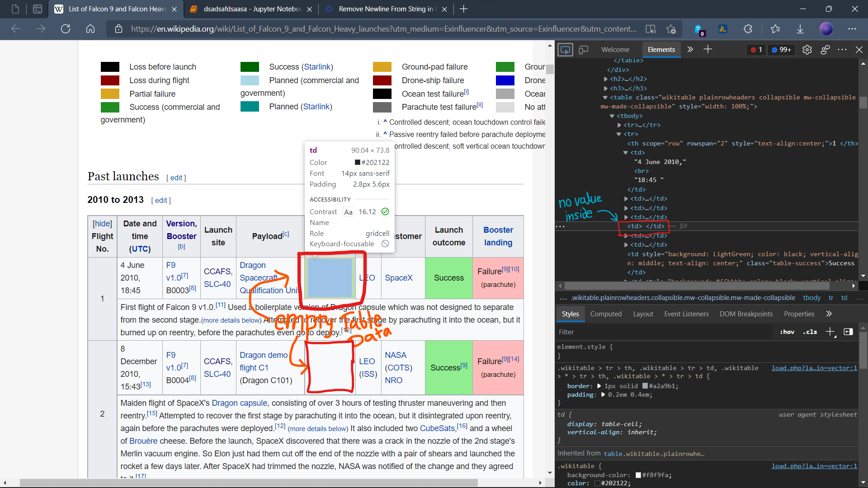Open DevTools settings gear
868x488 pixels.
(x=807, y=50)
